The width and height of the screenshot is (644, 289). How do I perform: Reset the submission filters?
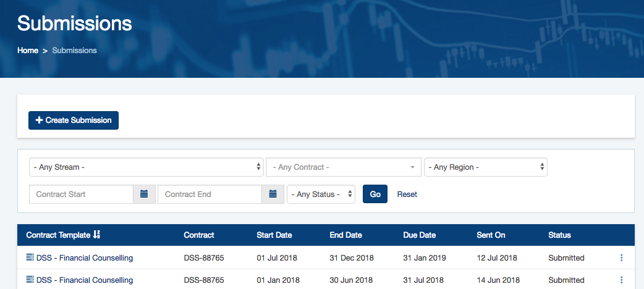pos(407,194)
